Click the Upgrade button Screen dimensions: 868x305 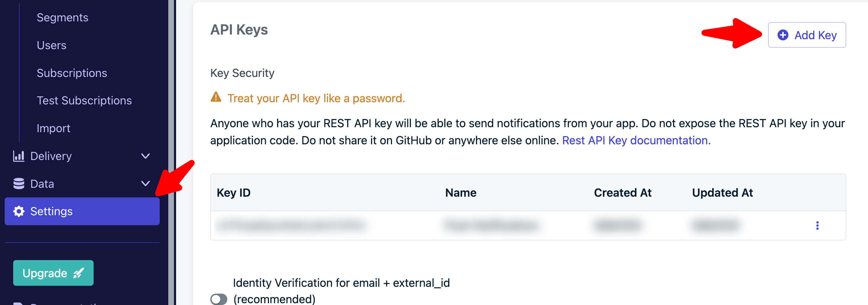(53, 273)
